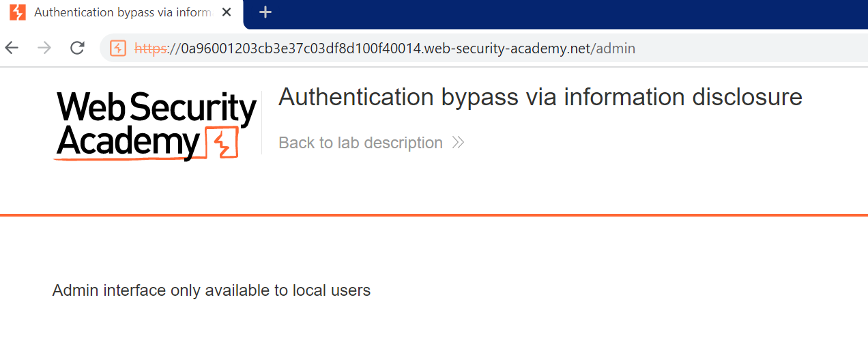Open a new tab with the plus button
The image size is (868, 345).
tap(265, 12)
